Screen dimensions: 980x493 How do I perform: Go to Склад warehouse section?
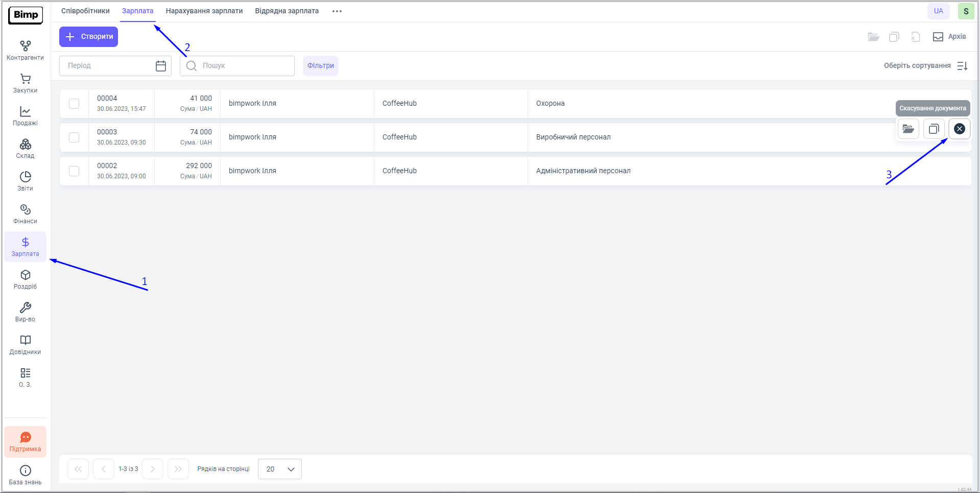coord(25,149)
